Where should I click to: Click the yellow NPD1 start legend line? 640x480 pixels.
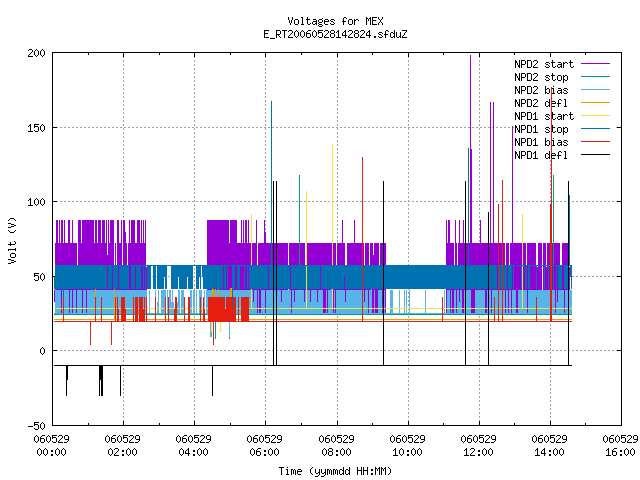(x=595, y=116)
